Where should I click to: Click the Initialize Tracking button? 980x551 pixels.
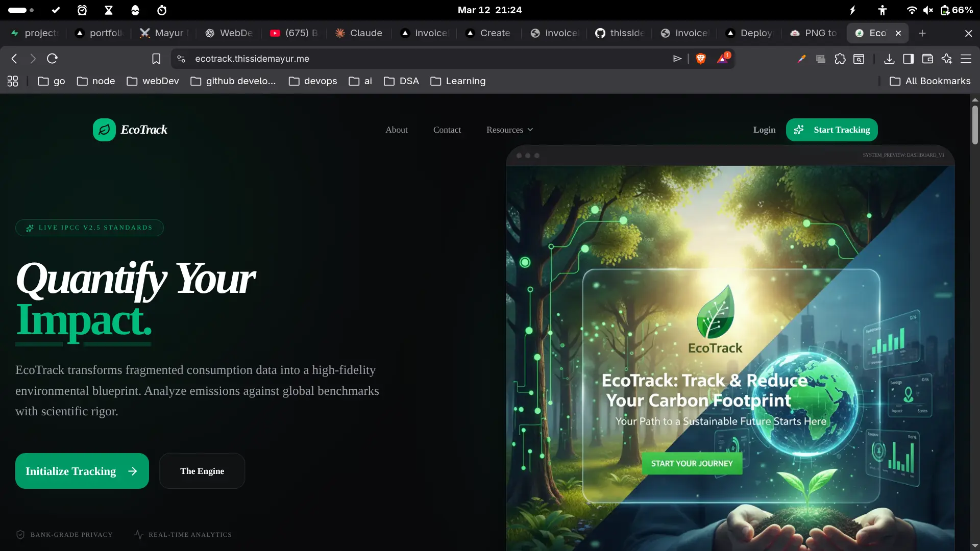point(82,471)
